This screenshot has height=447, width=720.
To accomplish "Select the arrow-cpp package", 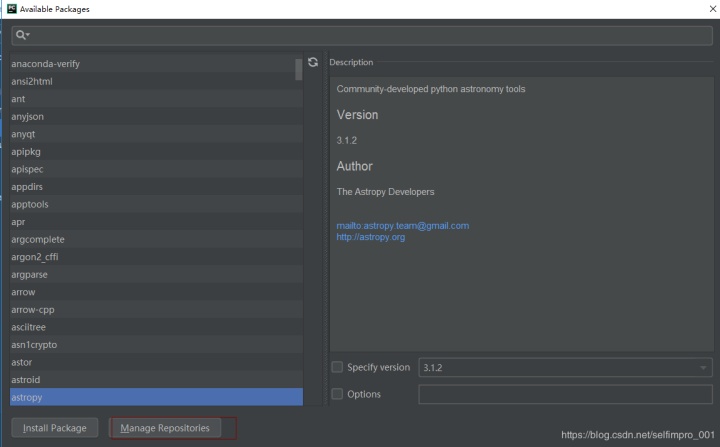I will click(x=156, y=310).
